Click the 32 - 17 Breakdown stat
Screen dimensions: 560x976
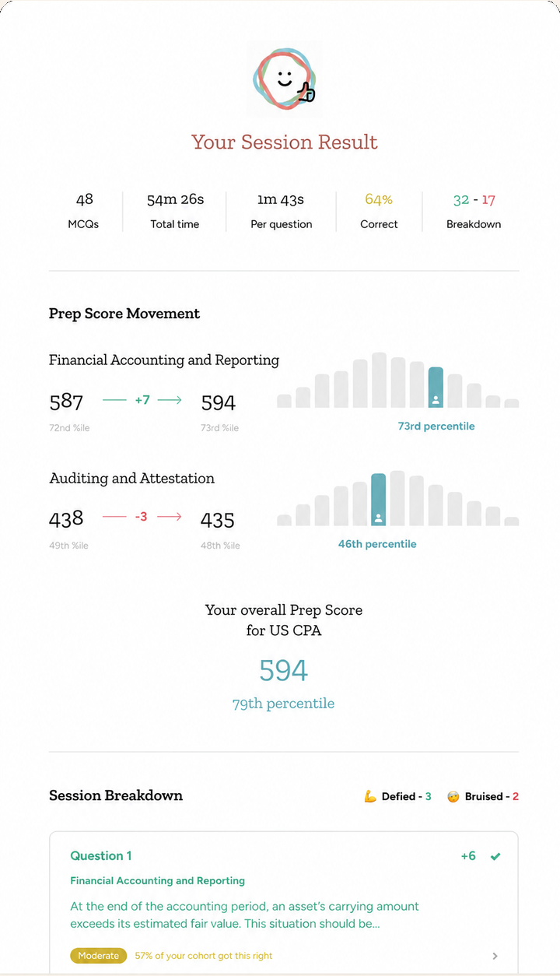click(x=474, y=211)
